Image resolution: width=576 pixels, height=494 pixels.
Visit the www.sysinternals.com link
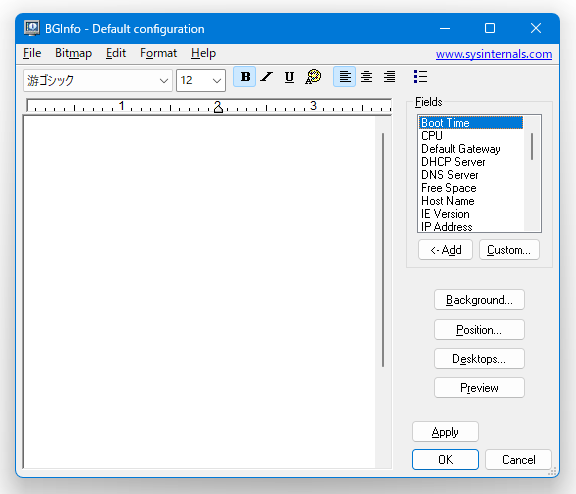(x=494, y=54)
